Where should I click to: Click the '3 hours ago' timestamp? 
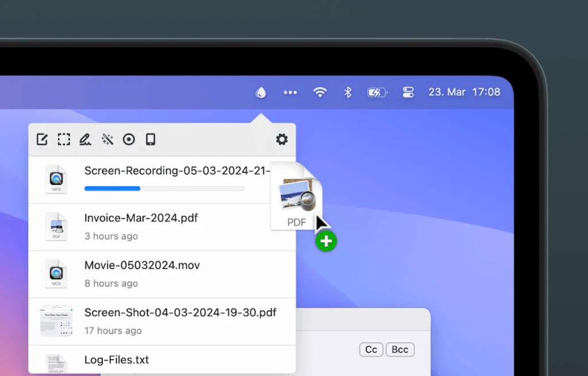(111, 236)
